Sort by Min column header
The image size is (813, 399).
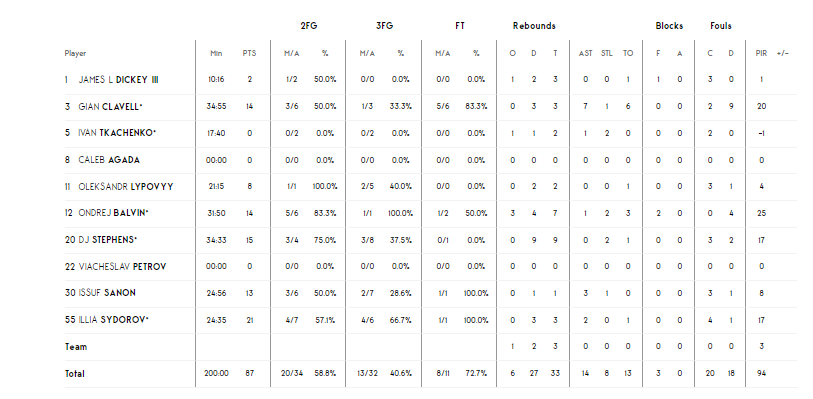216,53
